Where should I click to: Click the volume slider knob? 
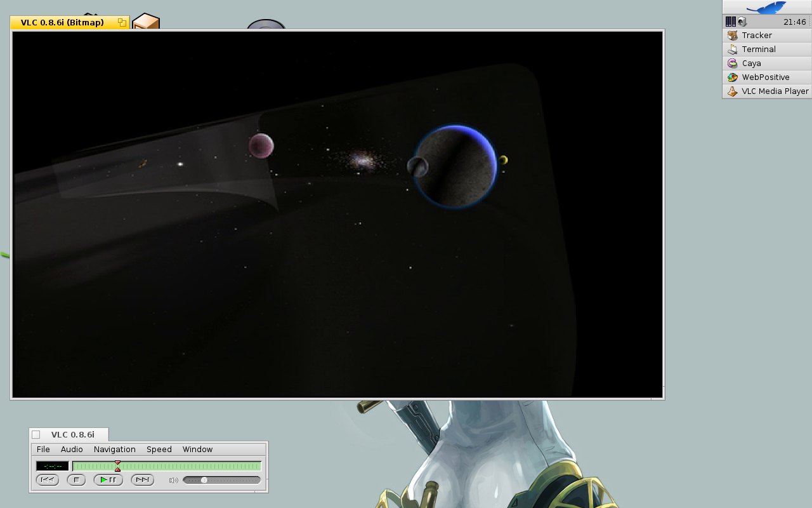pyautogui.click(x=204, y=480)
